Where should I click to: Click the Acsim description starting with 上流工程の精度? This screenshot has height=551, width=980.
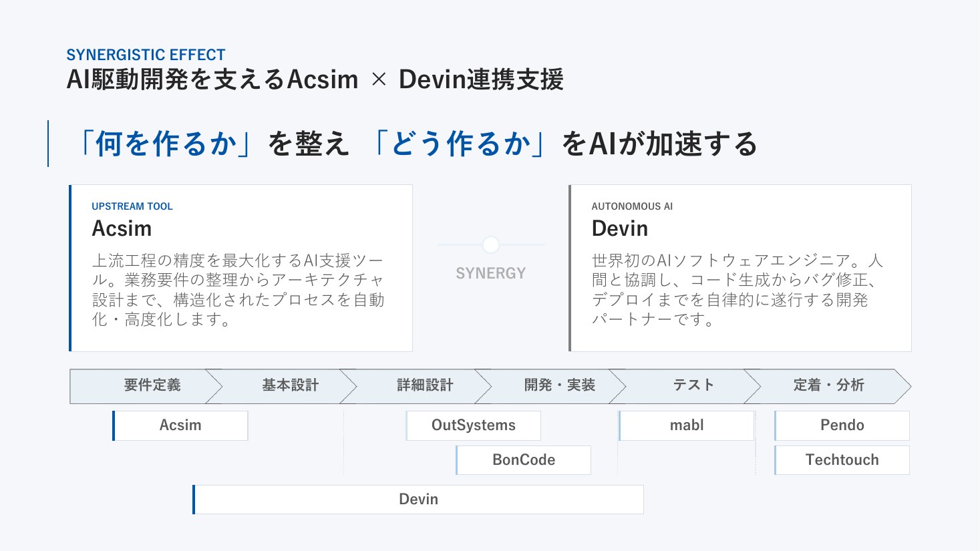238,290
